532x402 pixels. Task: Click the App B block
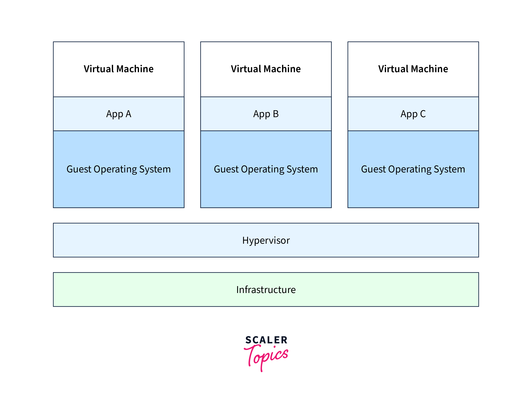coord(266,114)
